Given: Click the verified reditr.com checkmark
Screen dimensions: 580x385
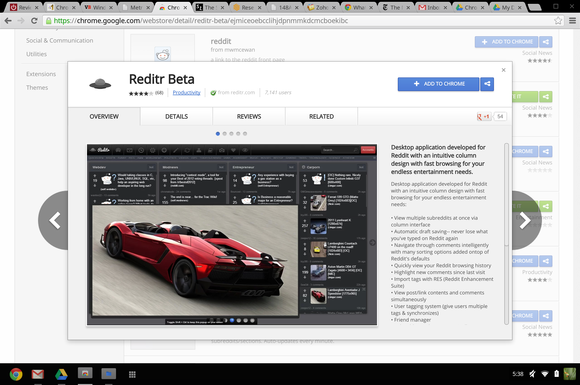Looking at the screenshot, I should click(213, 93).
